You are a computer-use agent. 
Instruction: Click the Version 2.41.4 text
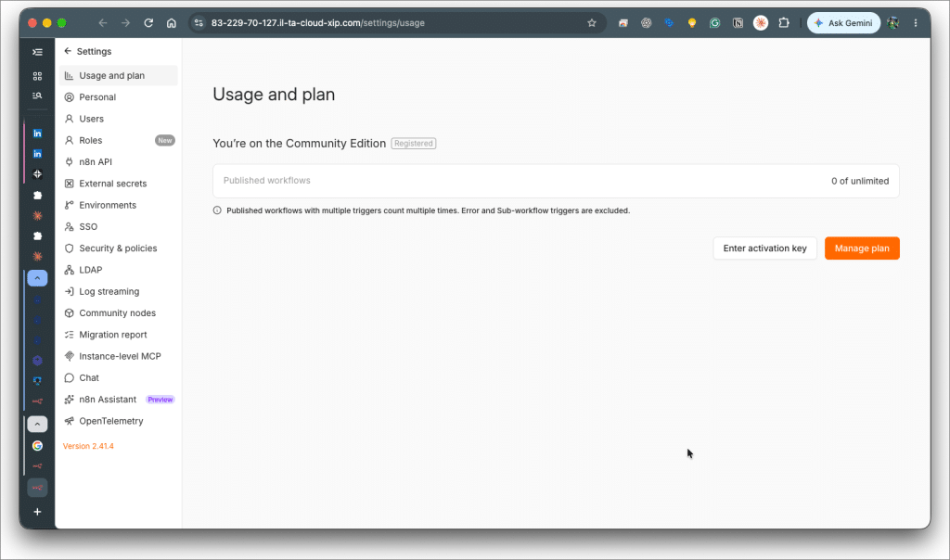click(x=88, y=446)
